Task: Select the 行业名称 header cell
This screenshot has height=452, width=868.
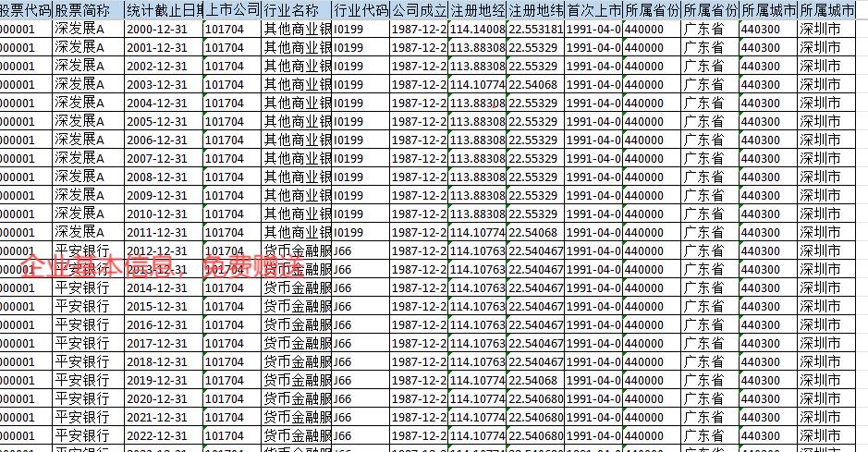Action: tap(296, 10)
